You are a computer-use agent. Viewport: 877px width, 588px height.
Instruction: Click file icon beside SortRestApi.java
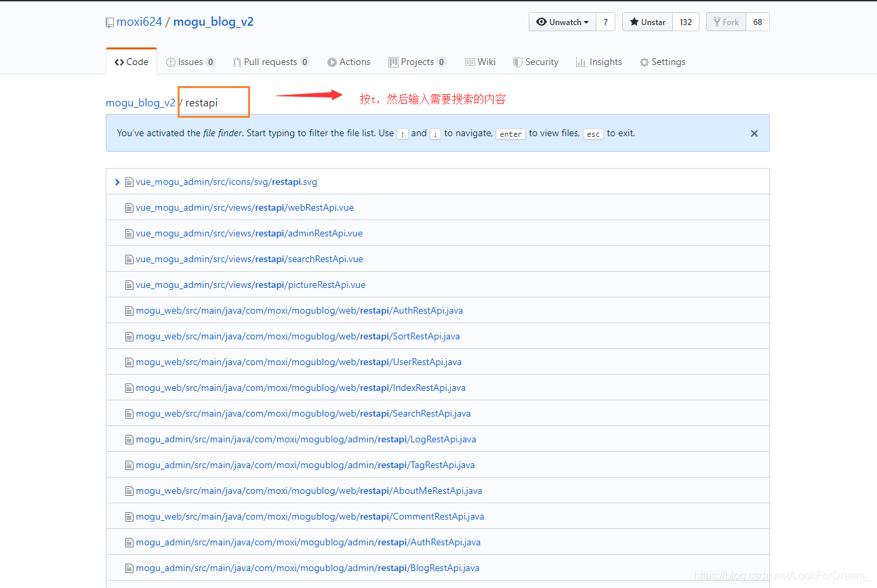(x=129, y=337)
